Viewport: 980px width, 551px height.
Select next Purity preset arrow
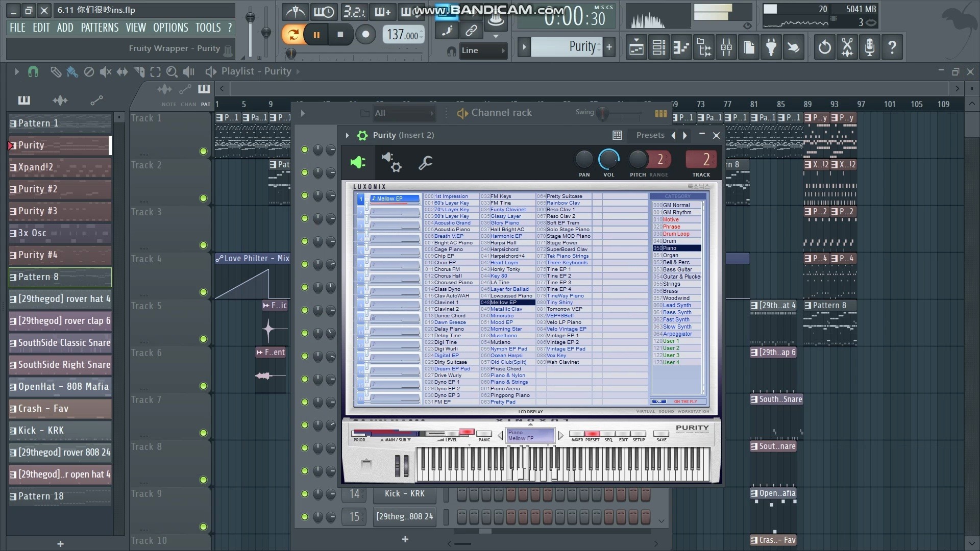point(685,135)
